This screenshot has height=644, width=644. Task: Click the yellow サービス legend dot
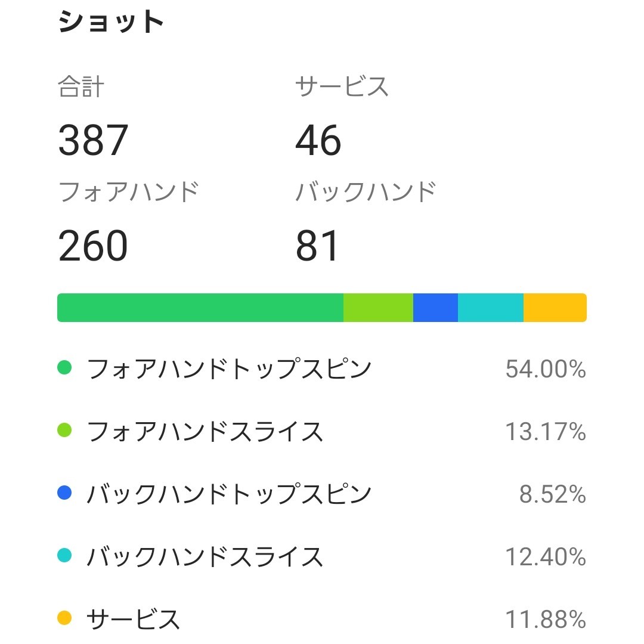coord(64,618)
